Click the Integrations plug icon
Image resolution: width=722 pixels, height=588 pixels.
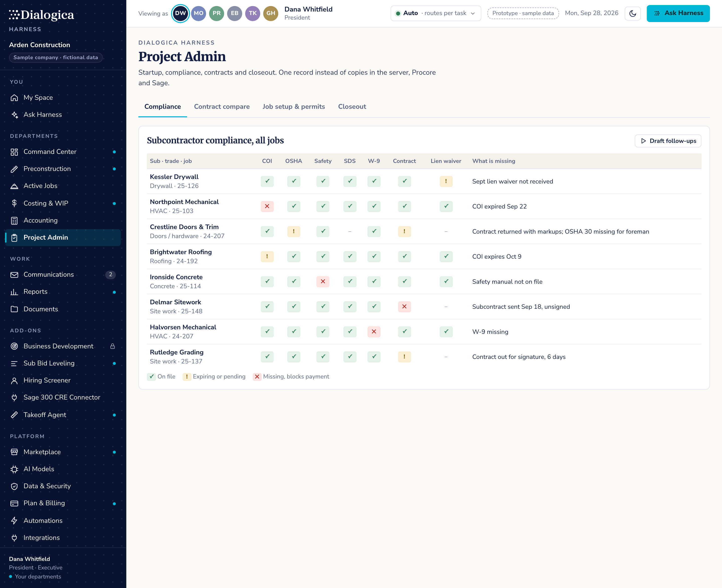pyautogui.click(x=14, y=538)
